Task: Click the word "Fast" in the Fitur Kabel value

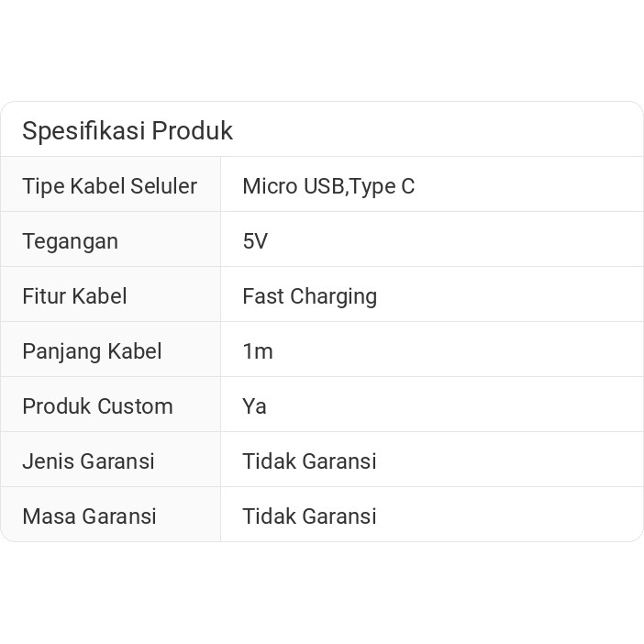Action: pos(262,296)
